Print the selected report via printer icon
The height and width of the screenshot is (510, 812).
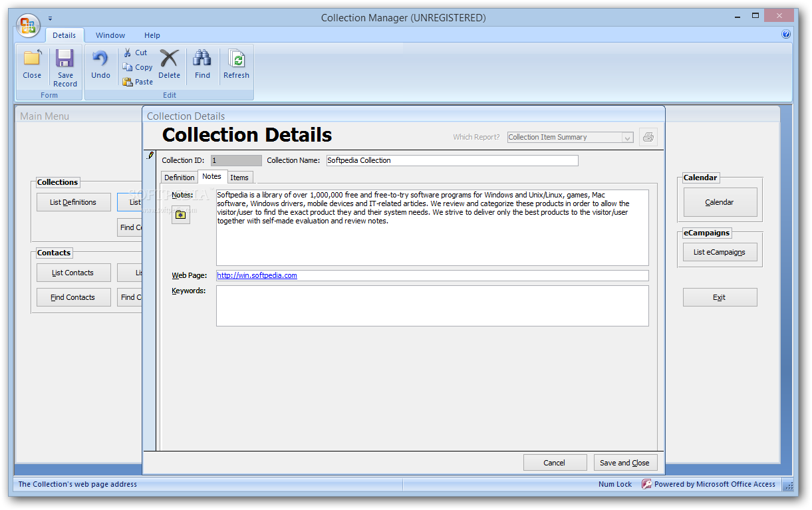pyautogui.click(x=648, y=137)
